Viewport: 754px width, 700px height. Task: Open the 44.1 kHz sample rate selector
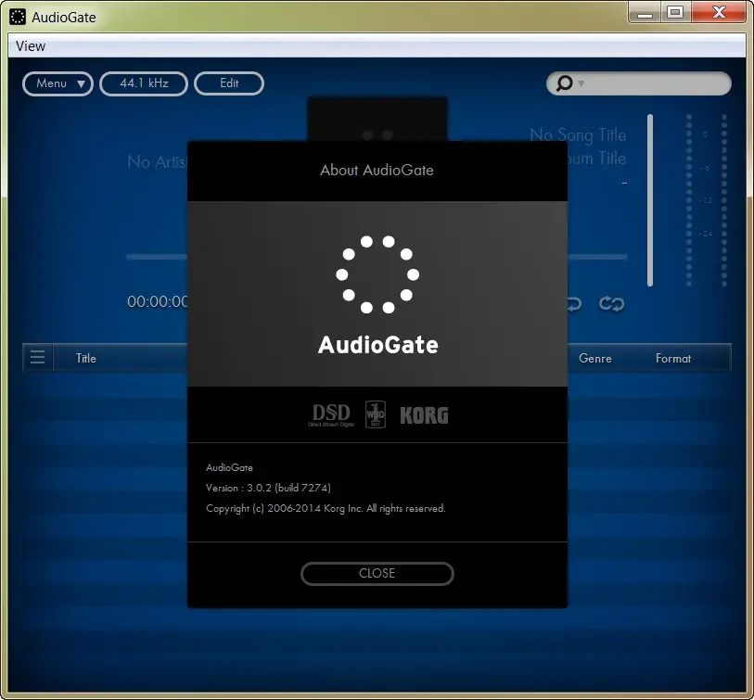[x=144, y=83]
